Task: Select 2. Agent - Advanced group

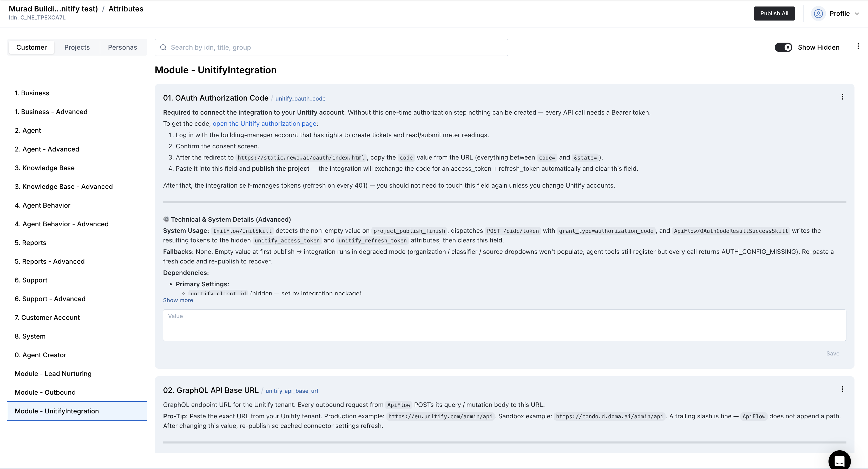Action: point(77,149)
